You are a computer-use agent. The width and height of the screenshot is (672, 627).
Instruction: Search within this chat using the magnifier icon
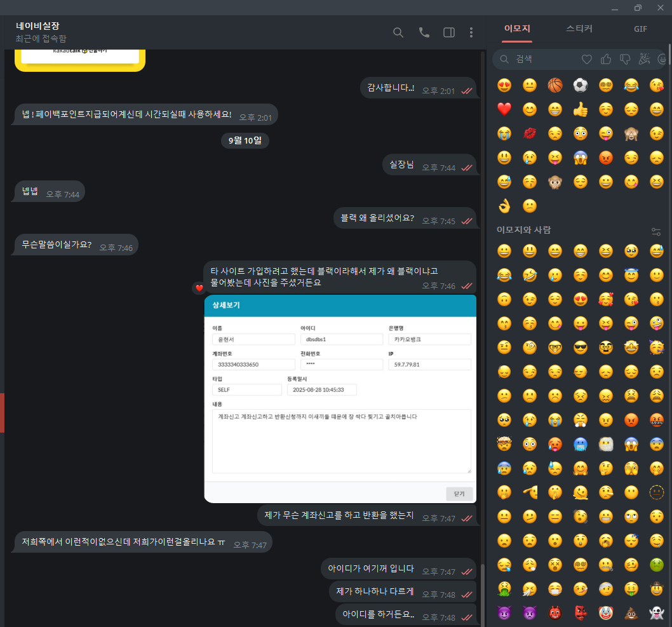(398, 32)
